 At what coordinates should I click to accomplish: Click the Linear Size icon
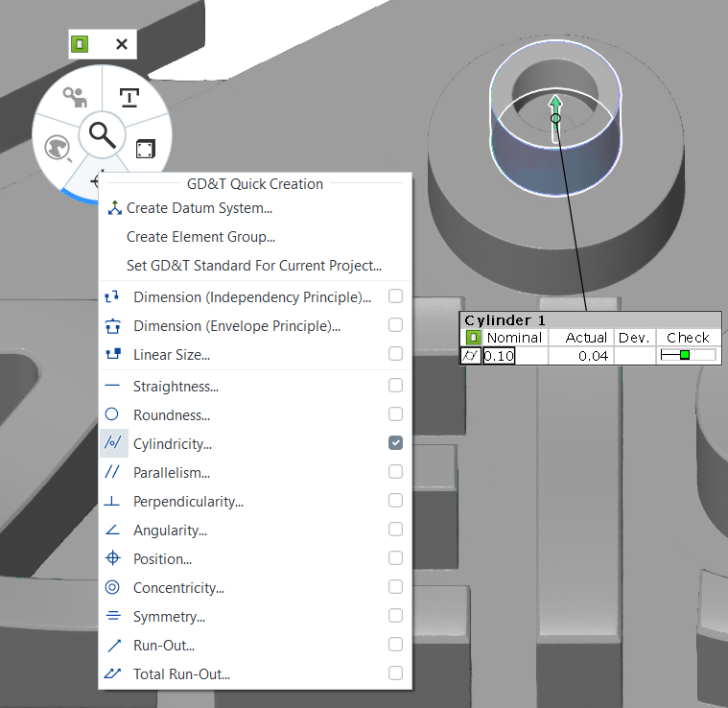[113, 354]
